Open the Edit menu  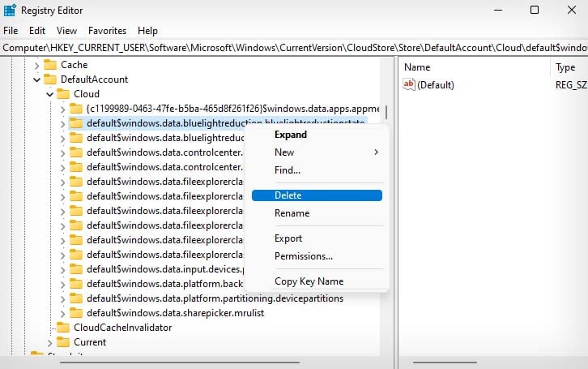37,31
